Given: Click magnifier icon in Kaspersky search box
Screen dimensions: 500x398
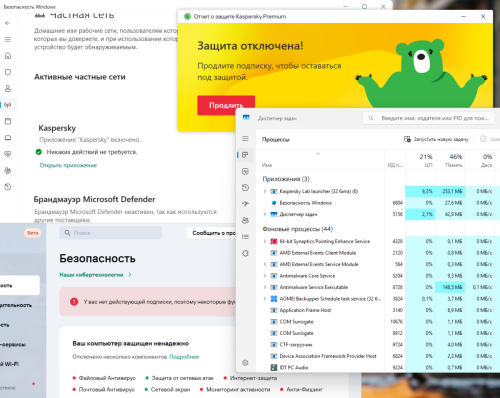Looking at the screenshot, I should pos(67,233).
